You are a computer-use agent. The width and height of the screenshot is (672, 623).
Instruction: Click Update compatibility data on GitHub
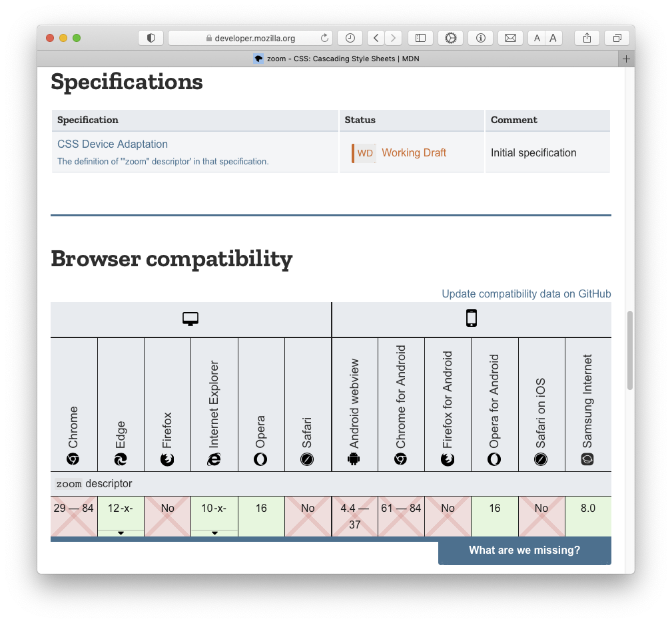526,294
